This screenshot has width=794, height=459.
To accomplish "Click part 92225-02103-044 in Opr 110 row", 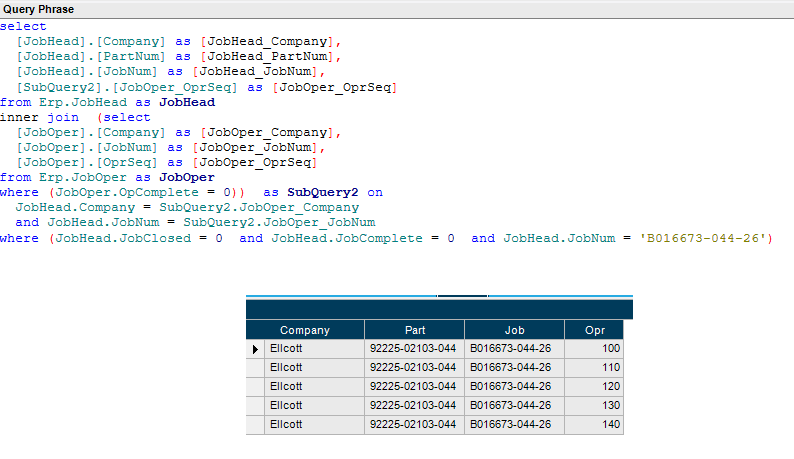I will tap(414, 368).
